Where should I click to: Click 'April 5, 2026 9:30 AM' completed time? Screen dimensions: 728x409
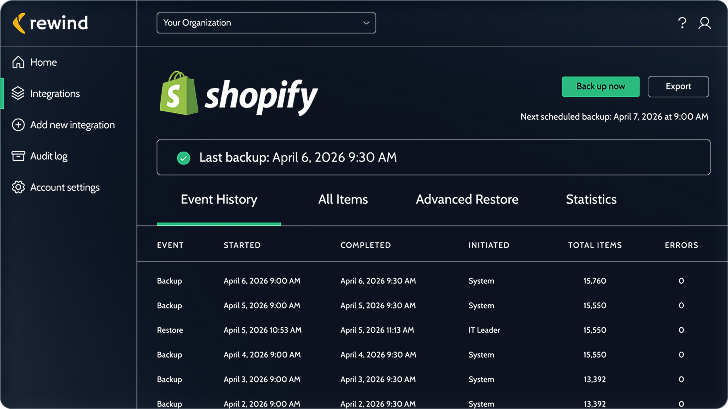click(x=378, y=305)
